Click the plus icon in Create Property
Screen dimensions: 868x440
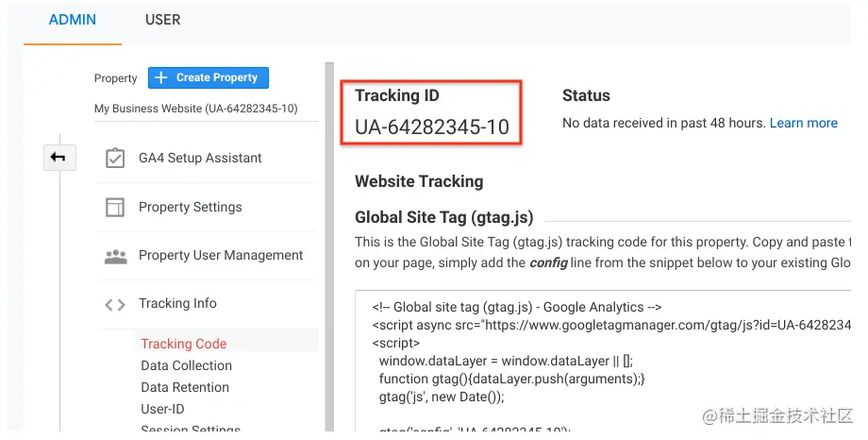tap(161, 77)
